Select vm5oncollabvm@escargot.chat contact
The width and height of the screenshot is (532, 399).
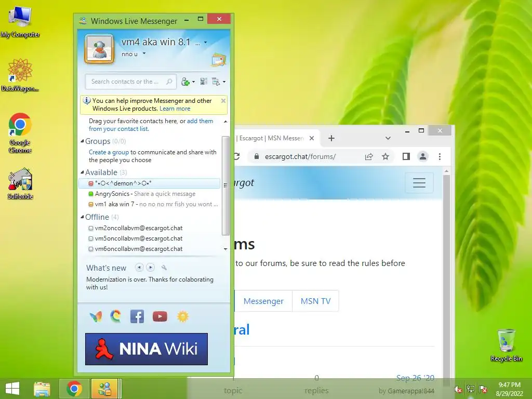(149, 238)
